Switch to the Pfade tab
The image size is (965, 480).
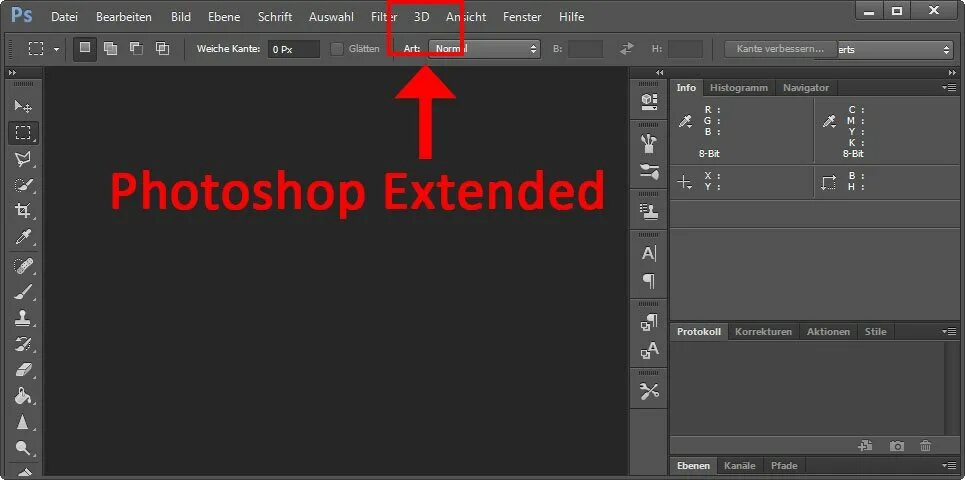[x=784, y=465]
